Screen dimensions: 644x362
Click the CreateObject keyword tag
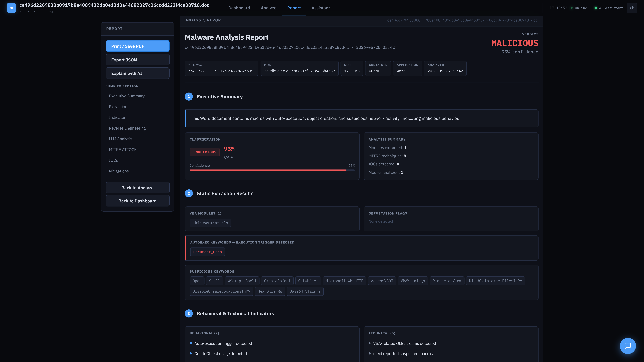pyautogui.click(x=277, y=281)
